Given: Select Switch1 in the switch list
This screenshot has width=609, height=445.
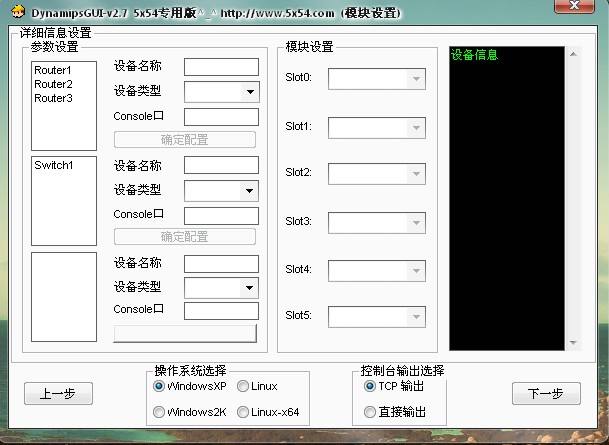Looking at the screenshot, I should click(x=54, y=165).
